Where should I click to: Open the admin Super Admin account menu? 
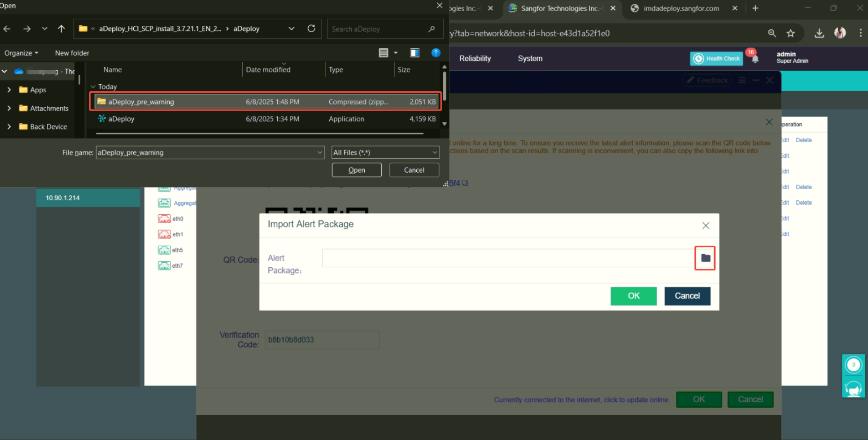coord(792,58)
